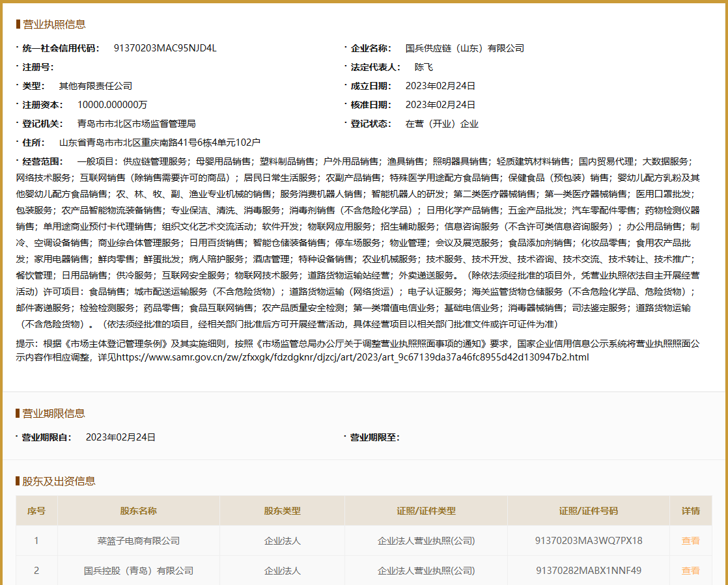
Task: Click the 法定代表人 label
Action: click(376, 67)
